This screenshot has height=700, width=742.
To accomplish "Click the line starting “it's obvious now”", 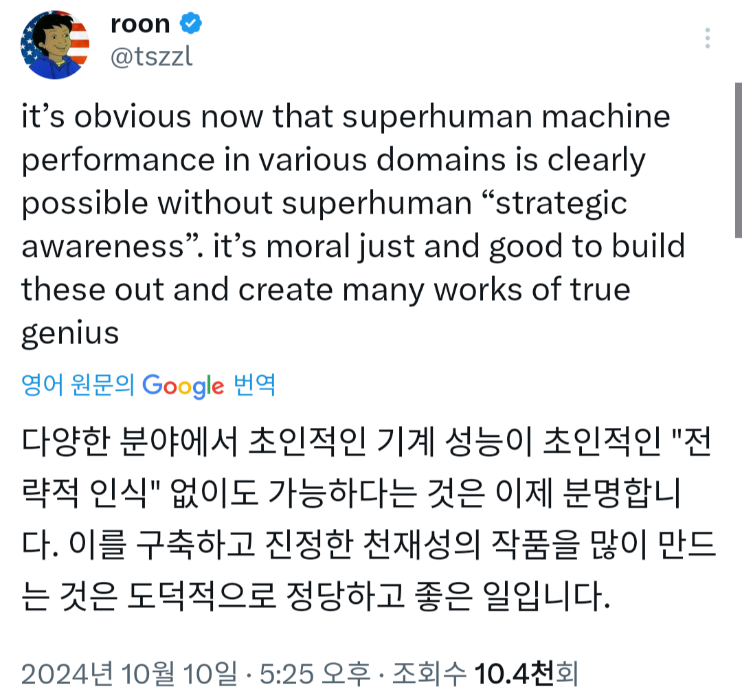I will [346, 116].
